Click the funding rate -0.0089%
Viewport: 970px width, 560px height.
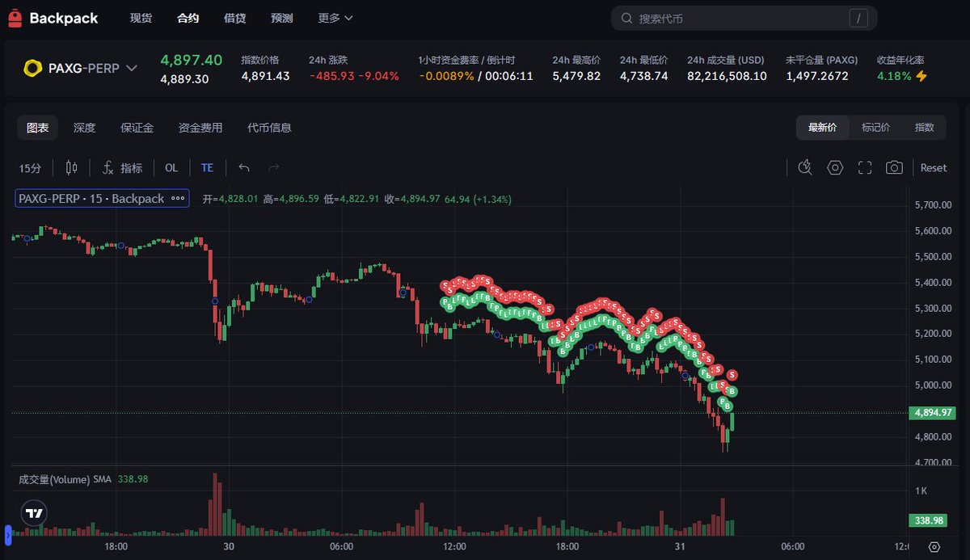446,76
